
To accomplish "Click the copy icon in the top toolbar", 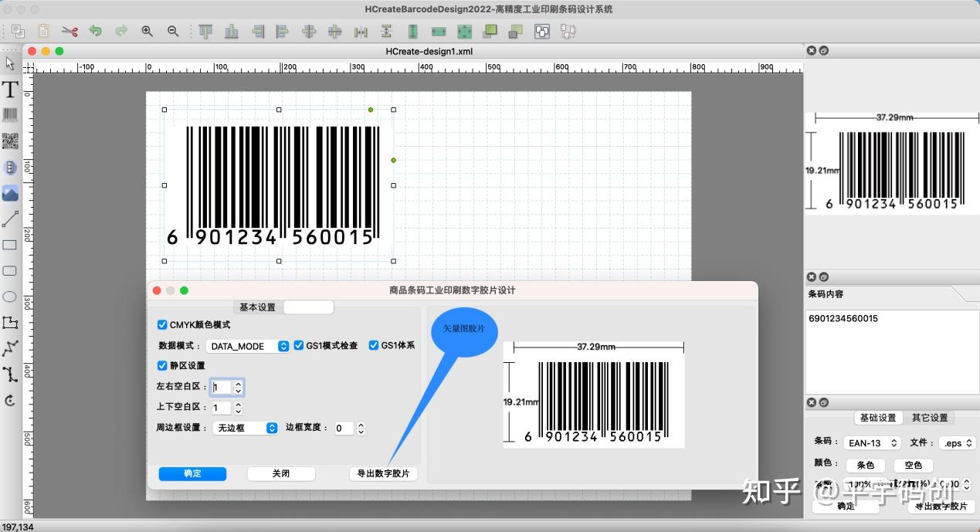I will [x=18, y=32].
